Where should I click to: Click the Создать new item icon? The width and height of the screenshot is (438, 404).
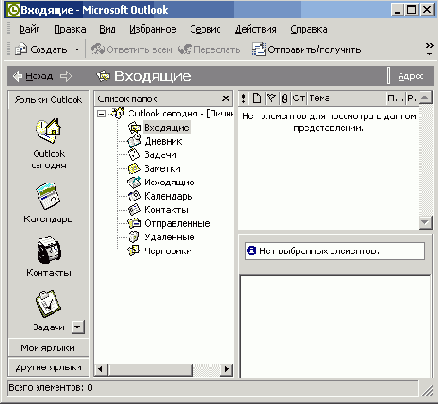coord(21,49)
